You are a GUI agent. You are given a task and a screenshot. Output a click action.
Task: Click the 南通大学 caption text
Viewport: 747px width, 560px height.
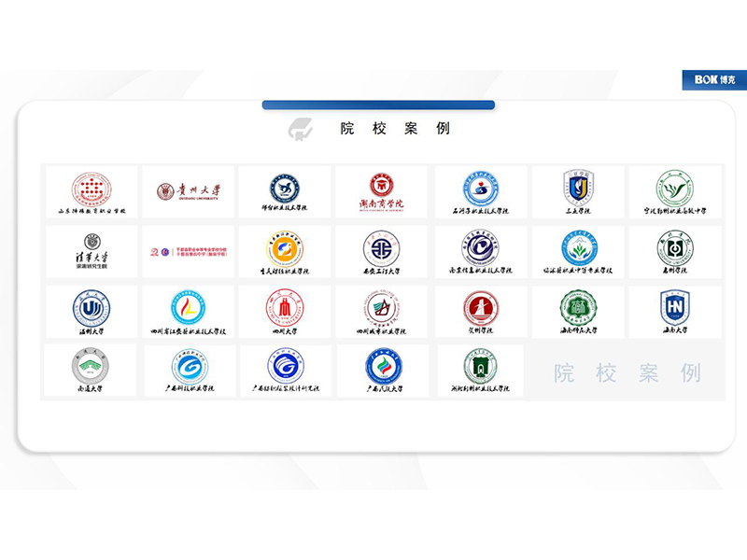pyautogui.click(x=90, y=388)
